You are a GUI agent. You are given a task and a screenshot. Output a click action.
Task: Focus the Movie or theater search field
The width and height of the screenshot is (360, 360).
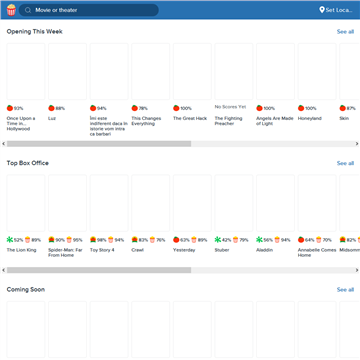tap(89, 10)
